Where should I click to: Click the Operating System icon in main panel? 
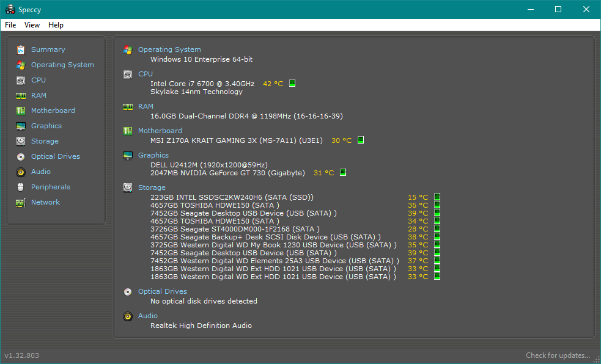click(x=128, y=49)
